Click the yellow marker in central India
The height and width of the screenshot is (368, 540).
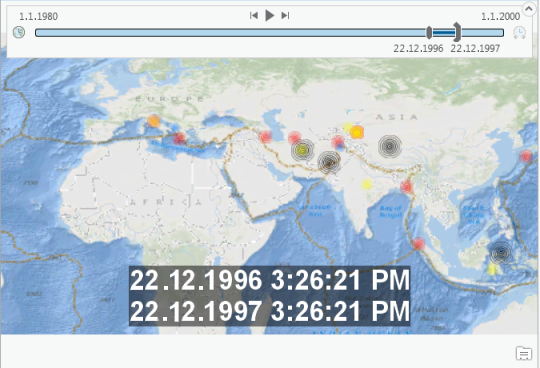[367, 185]
